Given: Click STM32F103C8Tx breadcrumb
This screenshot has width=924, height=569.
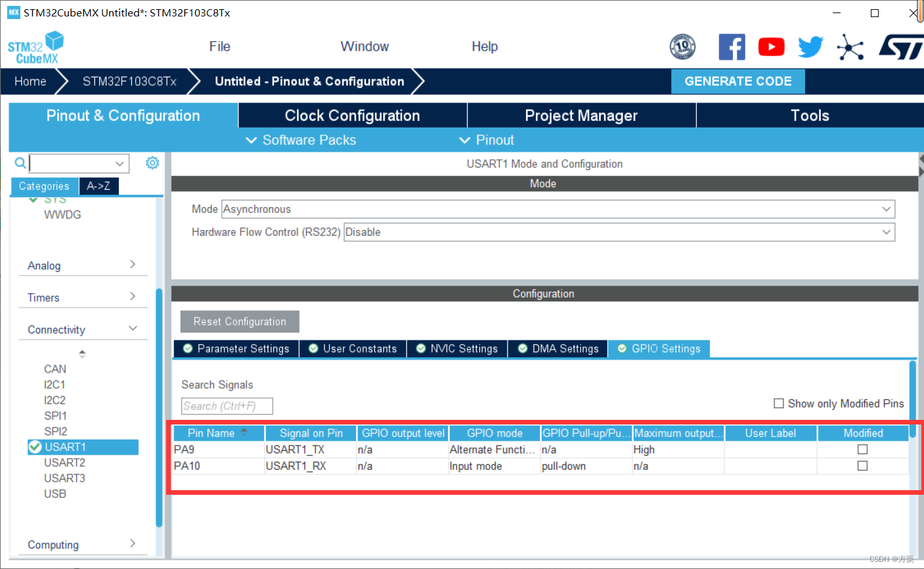Looking at the screenshot, I should point(129,81).
